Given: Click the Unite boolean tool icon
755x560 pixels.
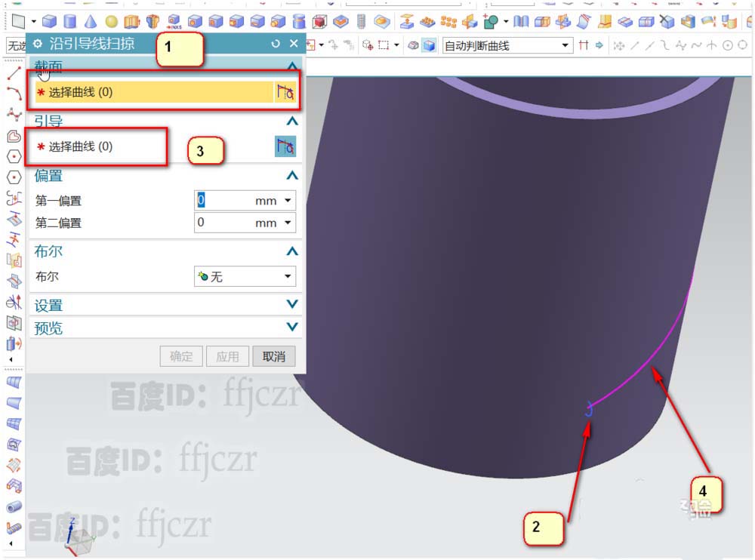Looking at the screenshot, I should coord(490,22).
